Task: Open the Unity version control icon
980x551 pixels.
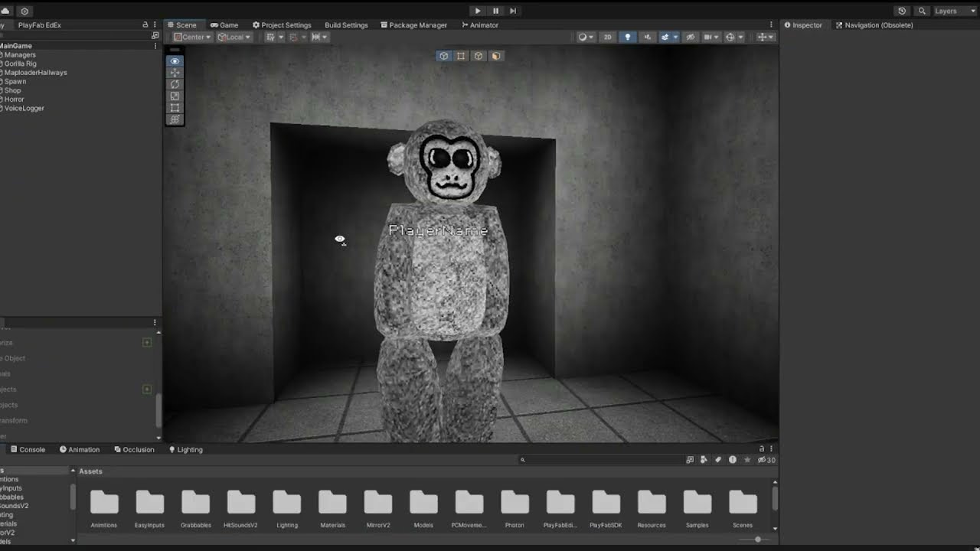Action: pyautogui.click(x=24, y=11)
